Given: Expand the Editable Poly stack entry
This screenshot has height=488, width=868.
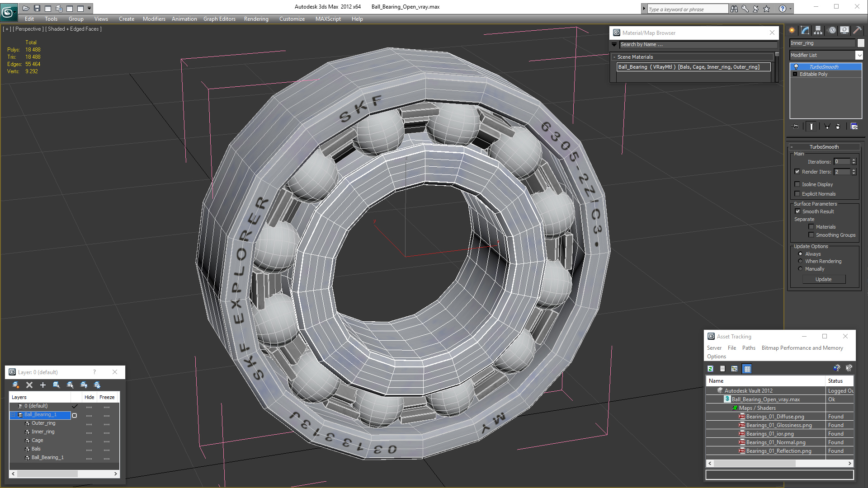Looking at the screenshot, I should coord(795,74).
